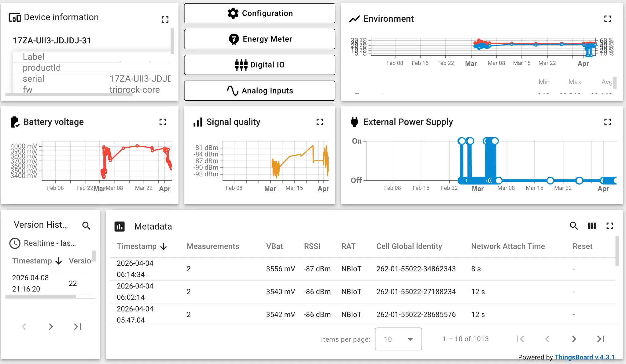Image resolution: width=626 pixels, height=364 pixels.
Task: Open search in the Metadata table
Action: point(574,226)
